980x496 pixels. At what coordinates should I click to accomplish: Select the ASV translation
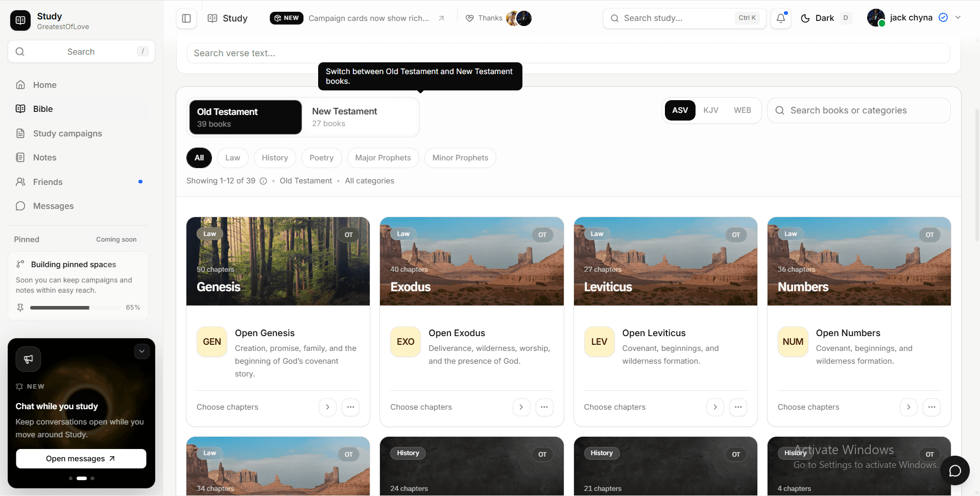click(680, 110)
